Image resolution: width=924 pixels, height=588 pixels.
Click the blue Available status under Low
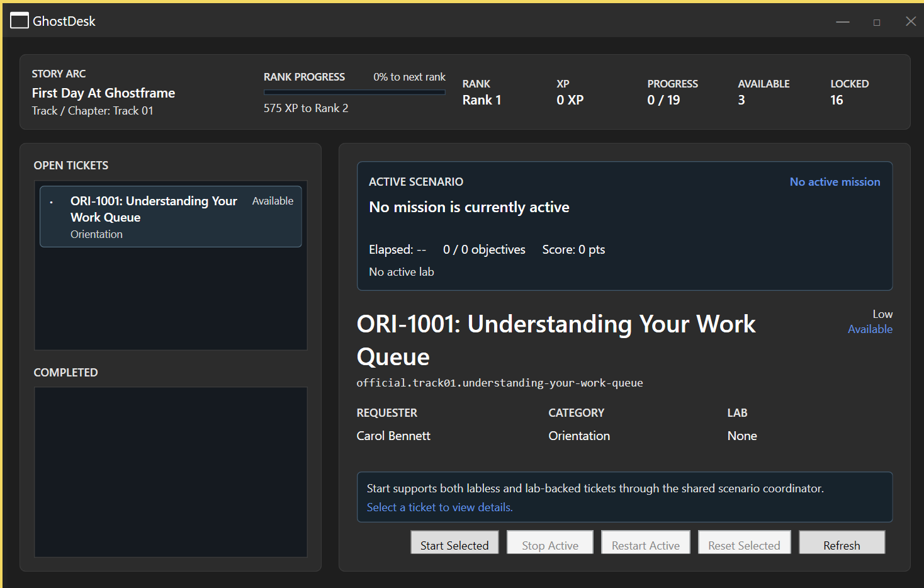[870, 329]
